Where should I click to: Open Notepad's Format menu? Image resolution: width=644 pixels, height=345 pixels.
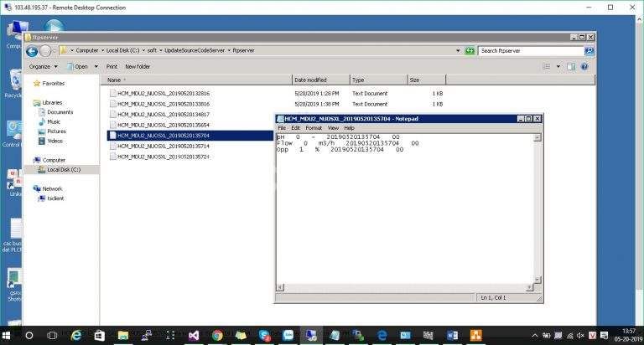(314, 128)
